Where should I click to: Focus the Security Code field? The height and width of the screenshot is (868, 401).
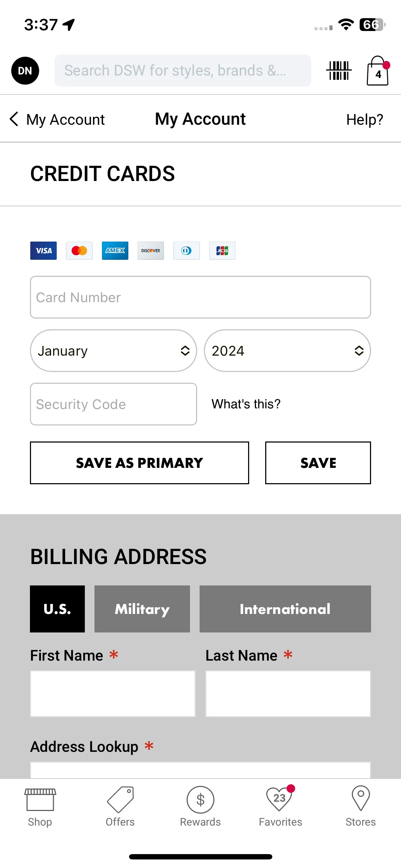113,404
